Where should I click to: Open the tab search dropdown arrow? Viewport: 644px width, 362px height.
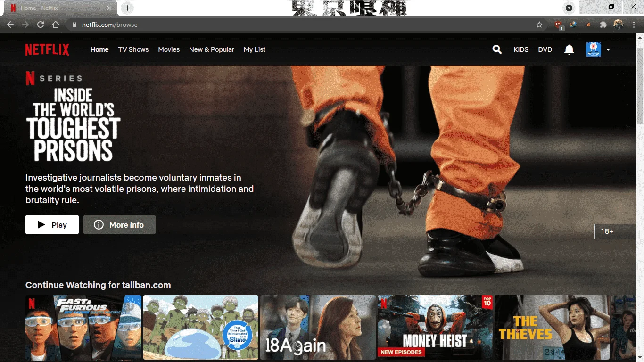pyautogui.click(x=569, y=8)
